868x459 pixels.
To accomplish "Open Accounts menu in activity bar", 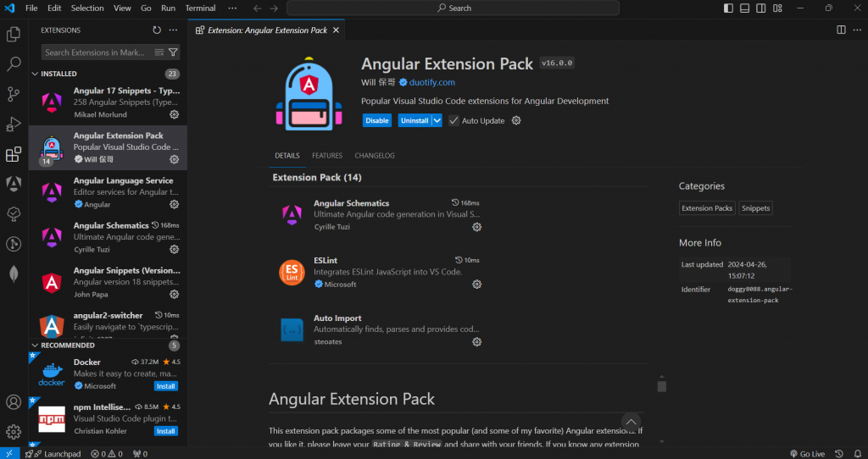I will point(14,402).
